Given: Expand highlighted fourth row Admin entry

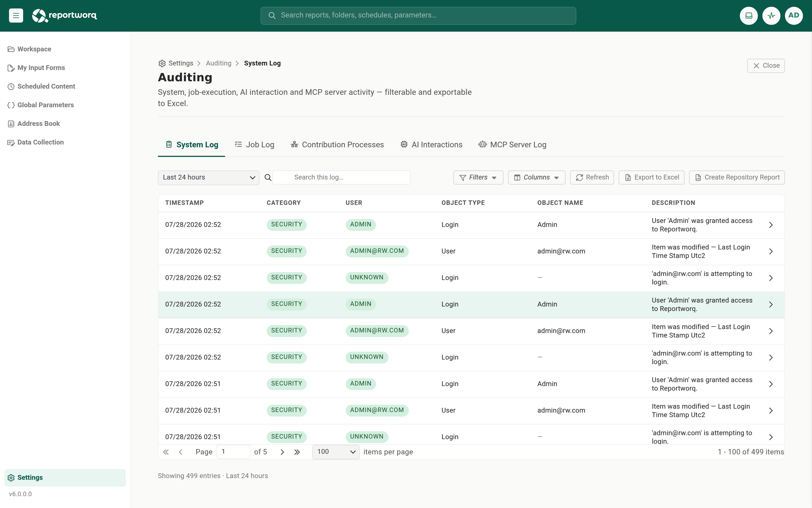Looking at the screenshot, I should click(771, 305).
